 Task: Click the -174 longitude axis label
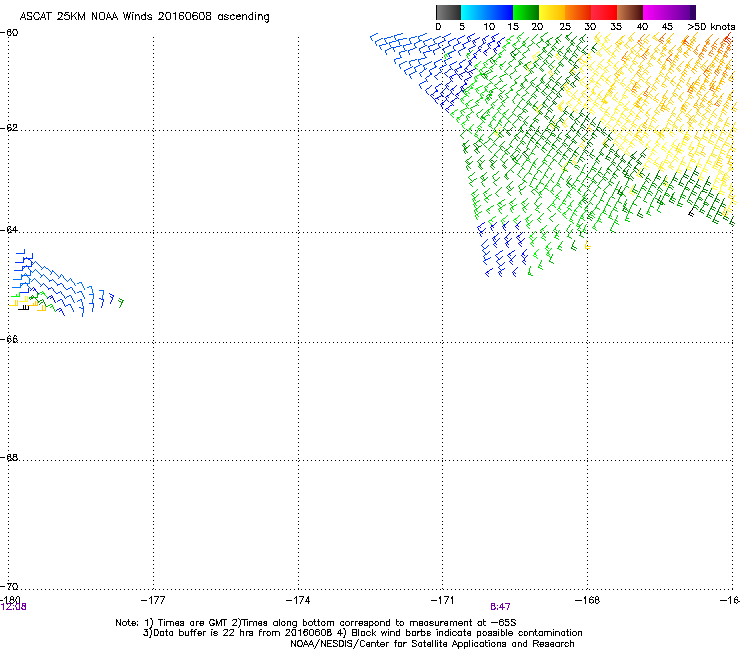(x=298, y=600)
